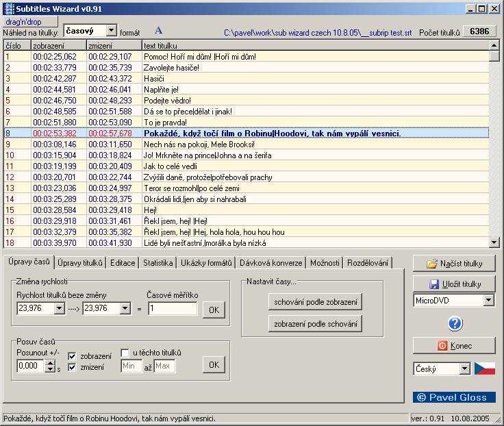This screenshot has height=426, width=504.
Task: Open the Český language dropdown
Action: [x=465, y=368]
